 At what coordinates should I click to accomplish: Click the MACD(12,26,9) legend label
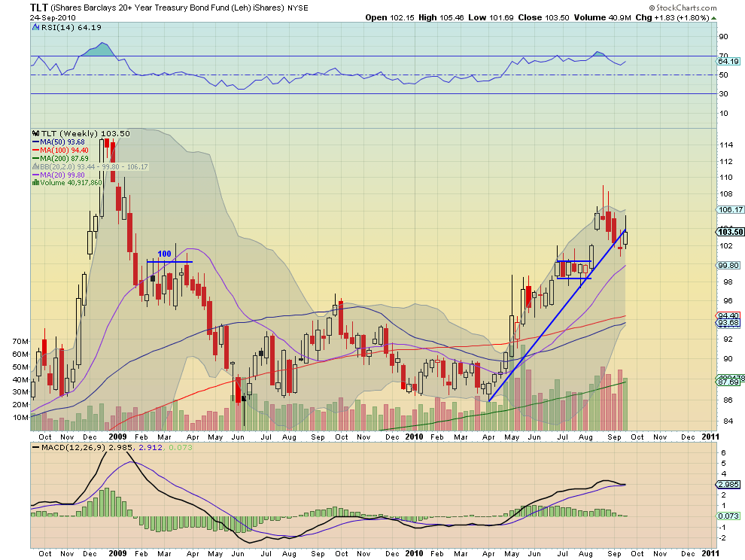tap(74, 448)
